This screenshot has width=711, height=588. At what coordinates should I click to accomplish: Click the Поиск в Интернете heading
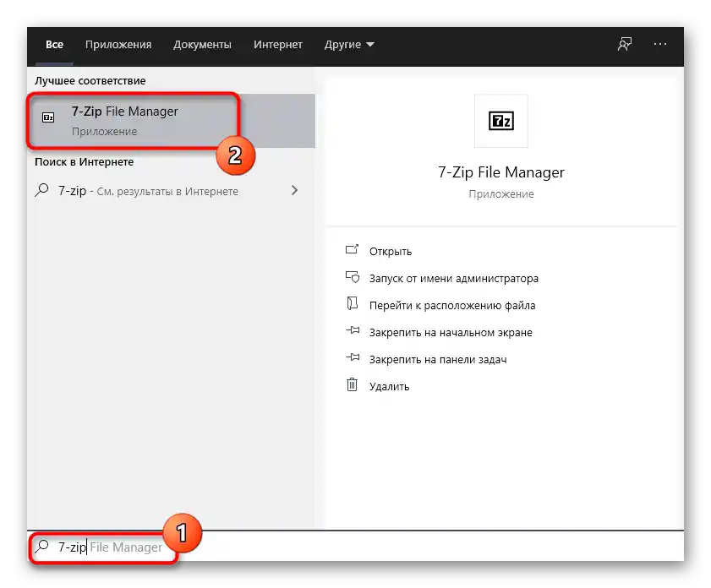click(84, 161)
